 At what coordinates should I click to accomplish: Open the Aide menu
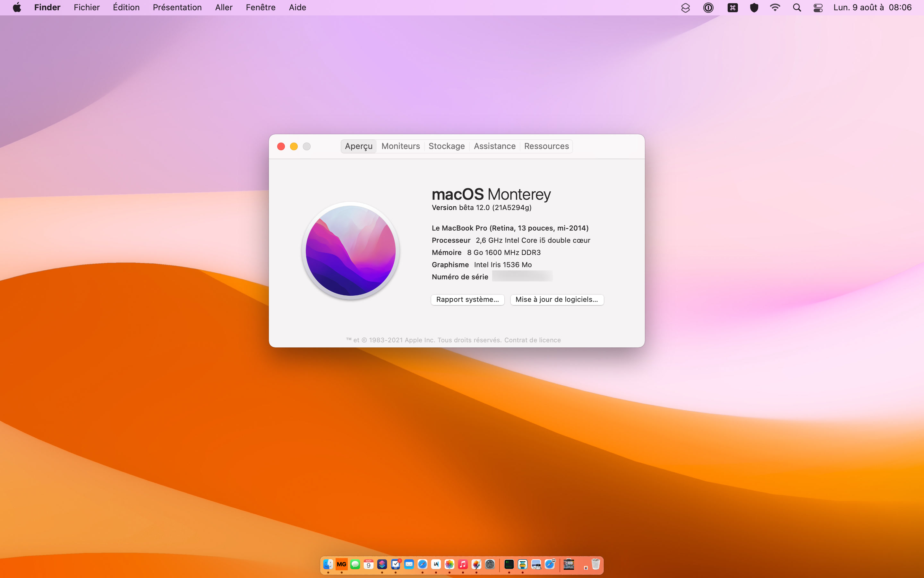click(297, 7)
